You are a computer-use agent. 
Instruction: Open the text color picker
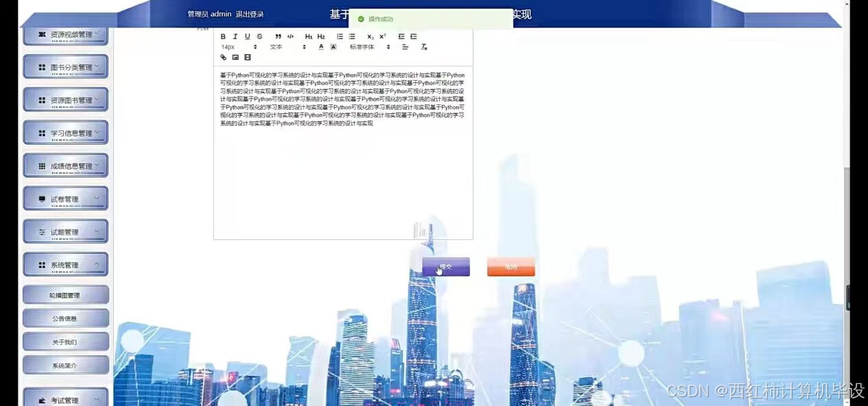320,47
